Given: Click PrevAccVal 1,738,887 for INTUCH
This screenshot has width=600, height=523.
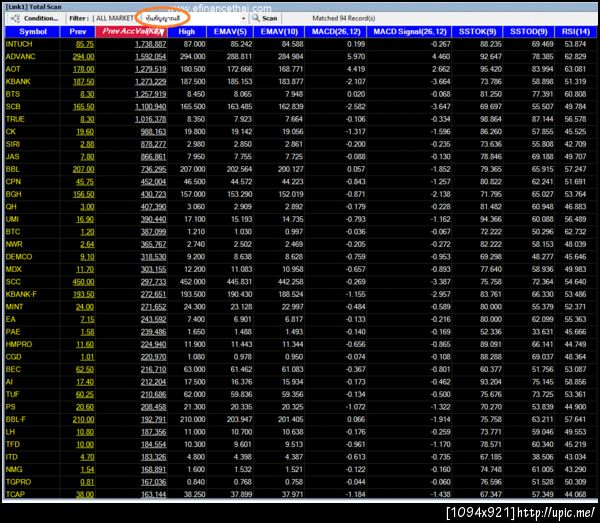Looking at the screenshot, I should click(150, 44).
